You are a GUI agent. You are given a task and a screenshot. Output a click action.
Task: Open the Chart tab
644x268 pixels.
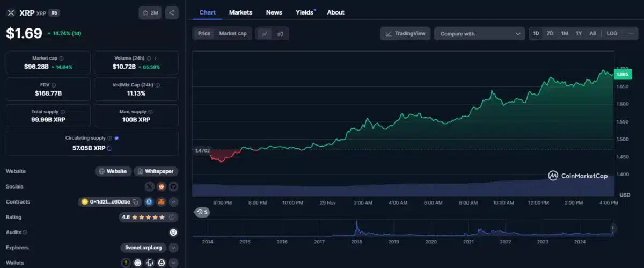[x=207, y=12]
